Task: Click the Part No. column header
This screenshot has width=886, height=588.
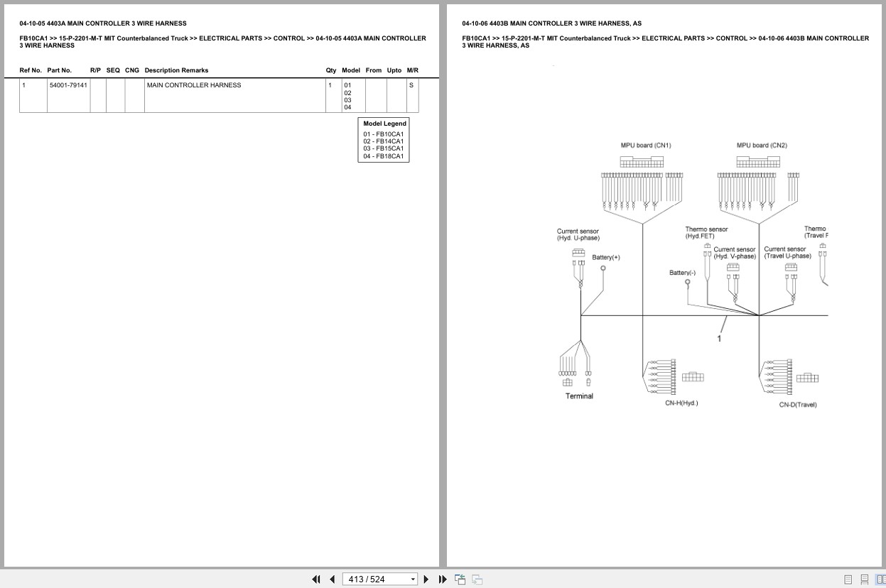Action: pos(60,70)
